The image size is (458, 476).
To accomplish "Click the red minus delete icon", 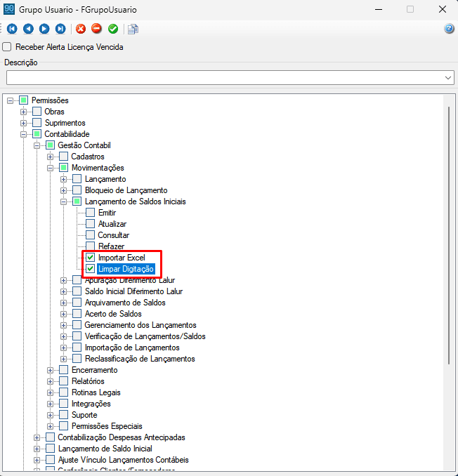I will [x=96, y=29].
